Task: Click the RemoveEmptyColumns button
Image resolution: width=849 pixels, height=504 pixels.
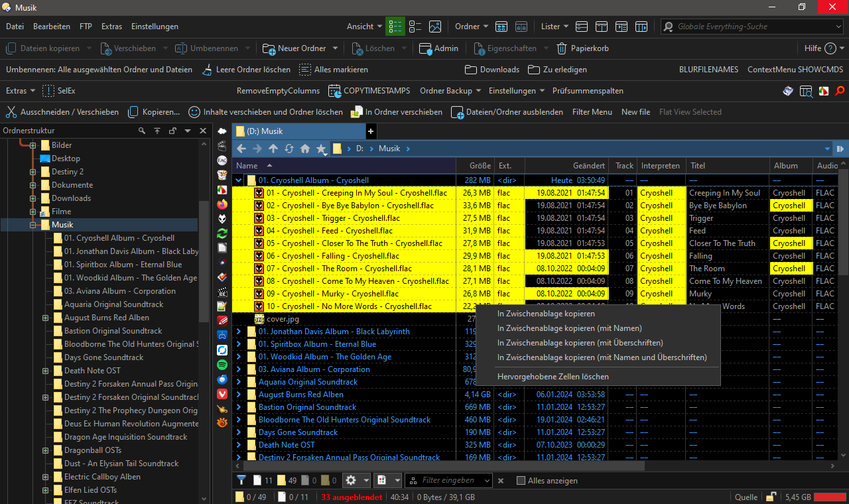Action: click(x=278, y=91)
